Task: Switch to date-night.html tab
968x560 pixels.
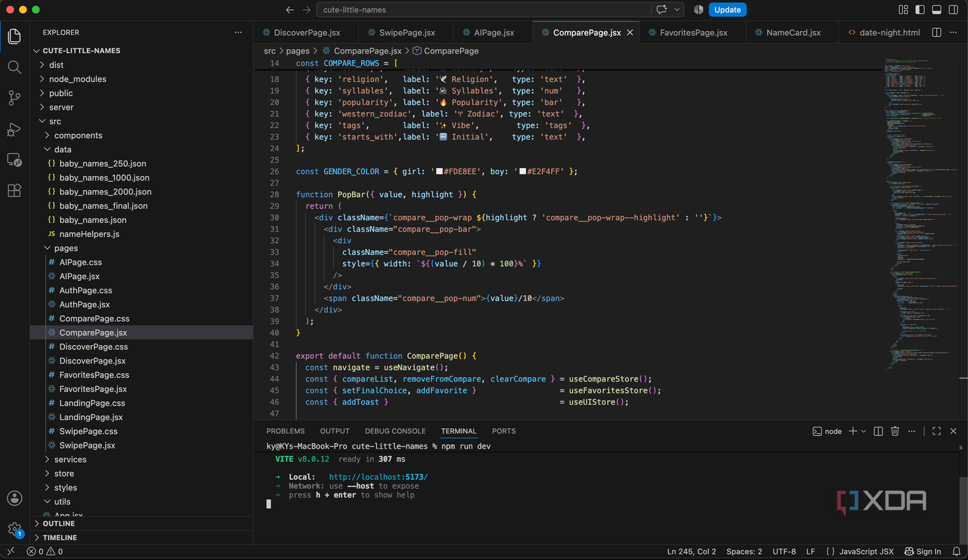Action: coord(884,33)
